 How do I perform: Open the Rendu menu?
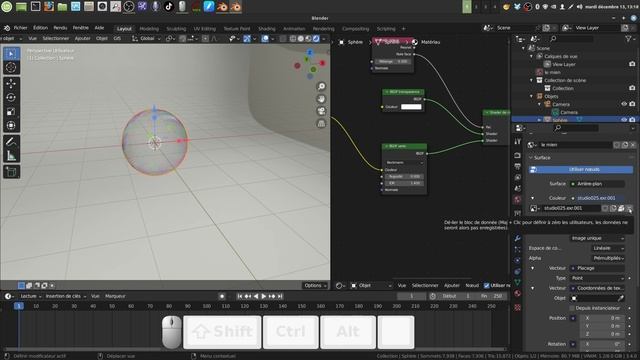point(60,28)
